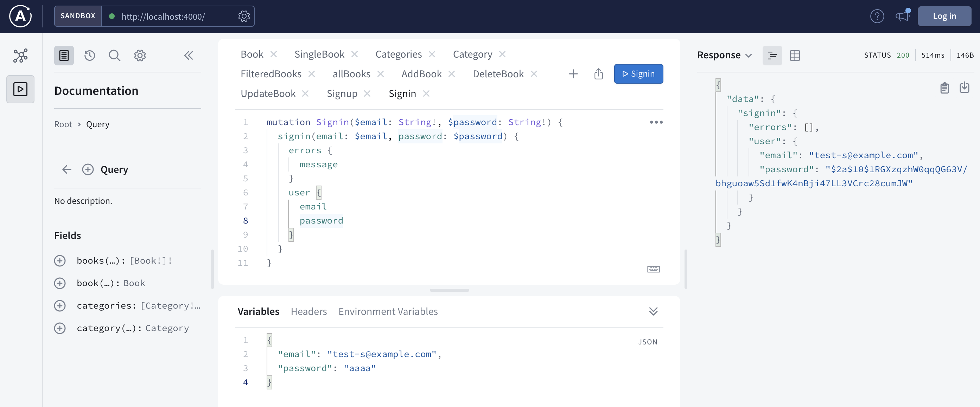The image size is (980, 407).
Task: Open the Response dropdown
Action: point(724,55)
